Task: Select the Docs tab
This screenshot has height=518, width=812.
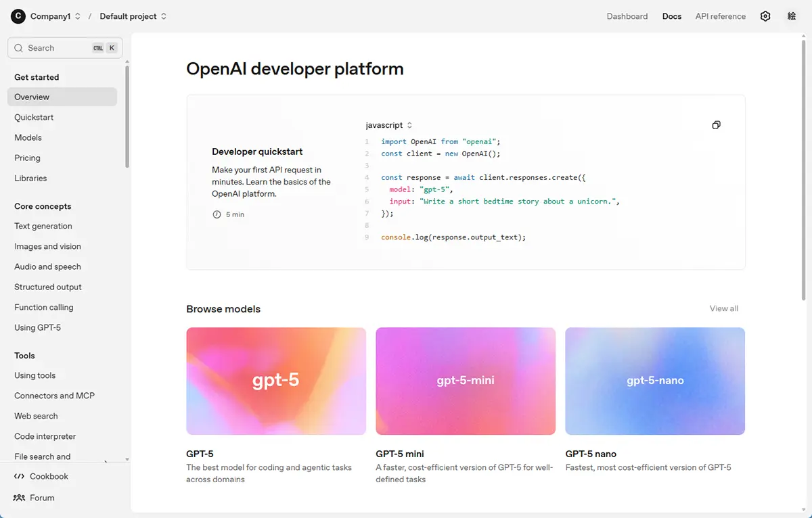Action: [672, 16]
